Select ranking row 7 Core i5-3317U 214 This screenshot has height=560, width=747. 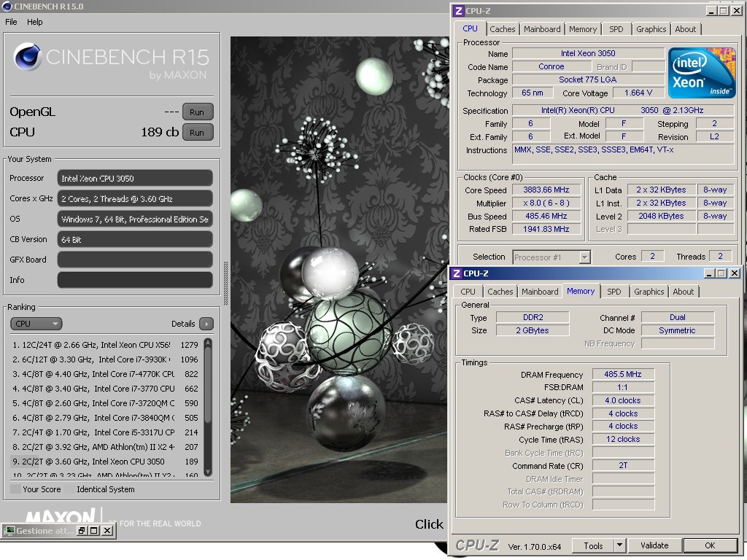pos(105,432)
